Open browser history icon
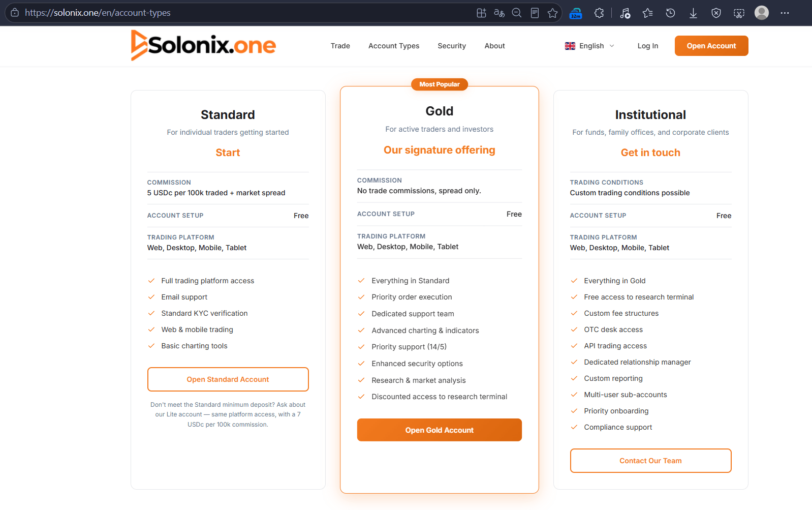The image size is (812, 510). [670, 13]
